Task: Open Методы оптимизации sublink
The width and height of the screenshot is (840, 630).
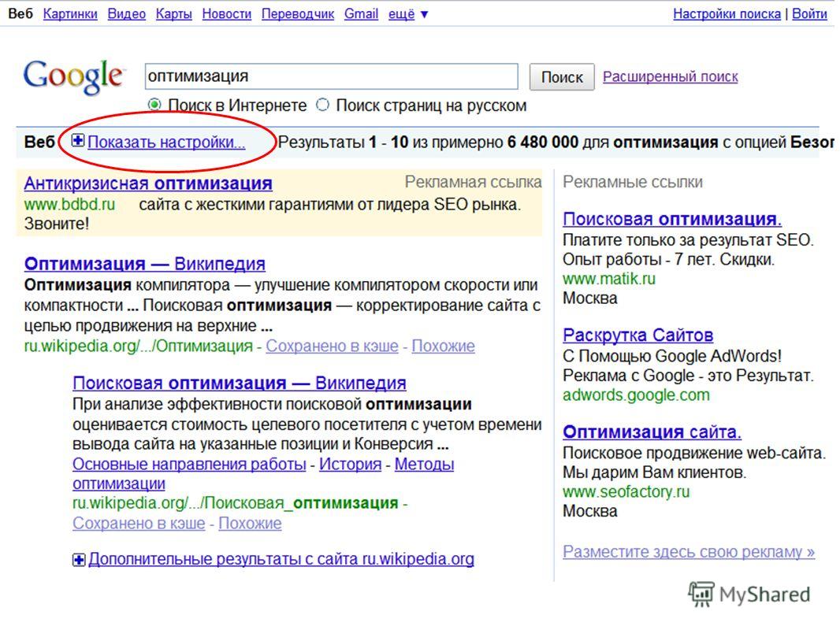Action: 424,464
